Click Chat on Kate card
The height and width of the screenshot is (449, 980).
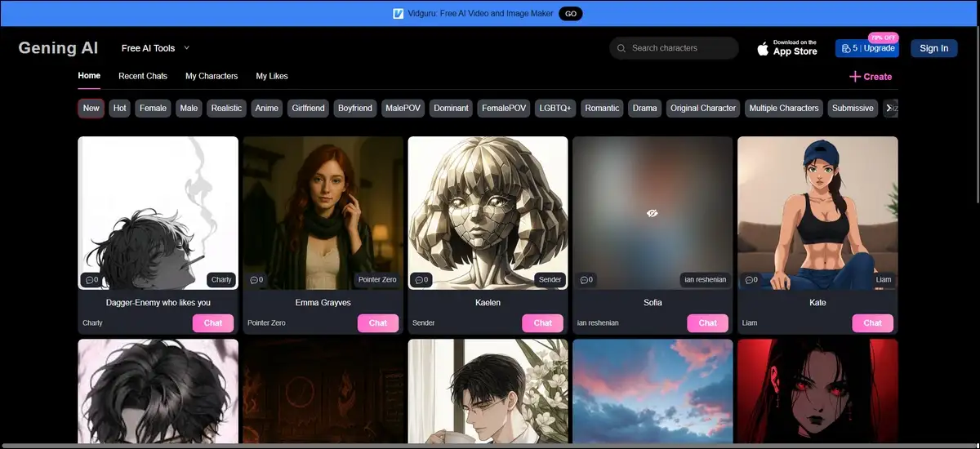[873, 322]
